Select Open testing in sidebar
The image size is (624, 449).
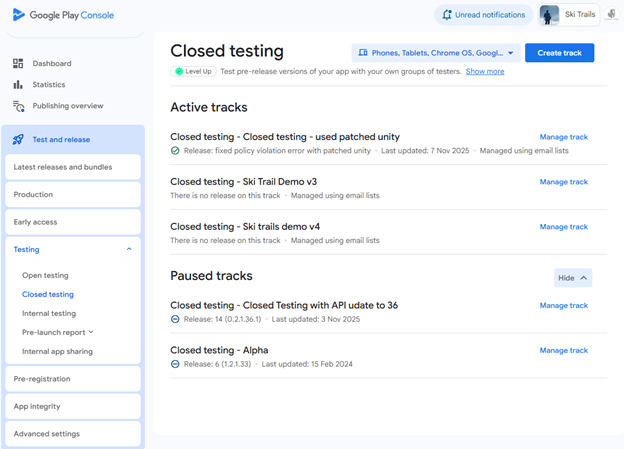tap(45, 275)
